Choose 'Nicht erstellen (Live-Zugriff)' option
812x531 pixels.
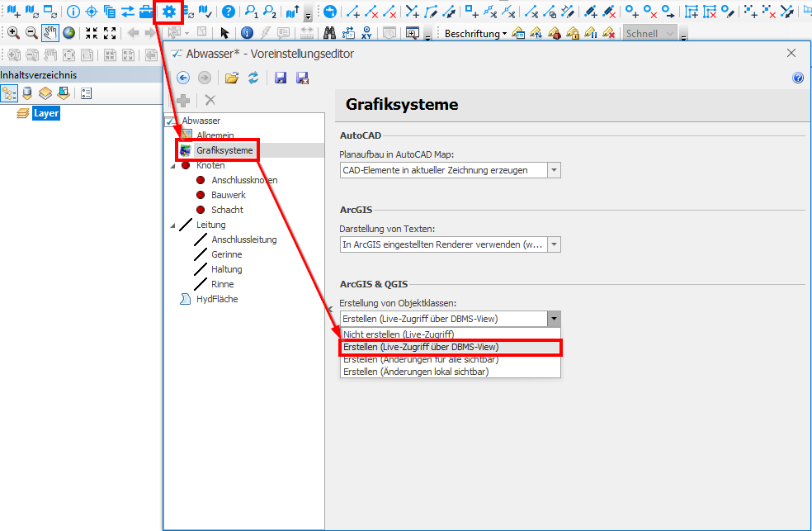tap(398, 334)
